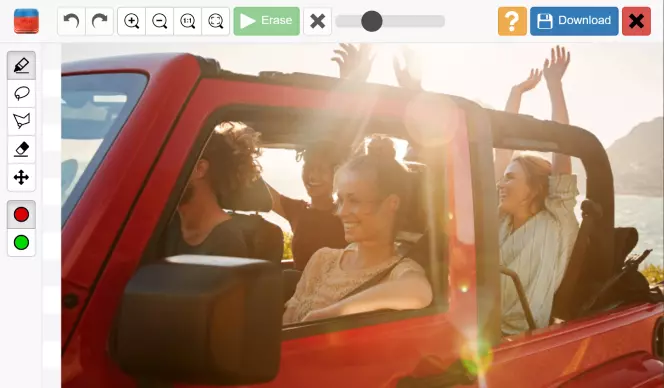Open help with orange question mark
The image size is (664, 388).
pyautogui.click(x=512, y=21)
